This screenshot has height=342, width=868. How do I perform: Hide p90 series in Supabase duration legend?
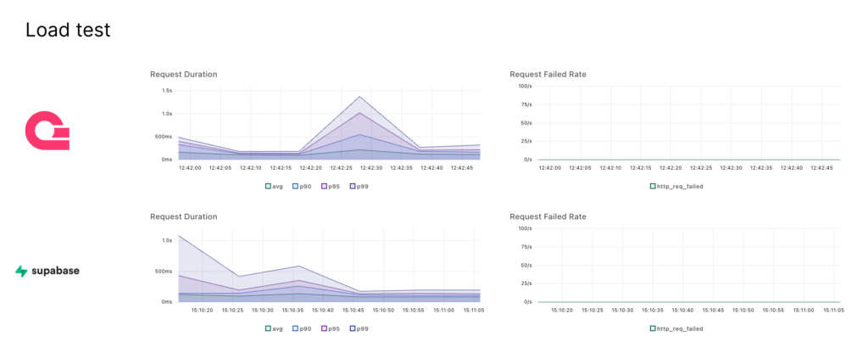[x=301, y=328]
